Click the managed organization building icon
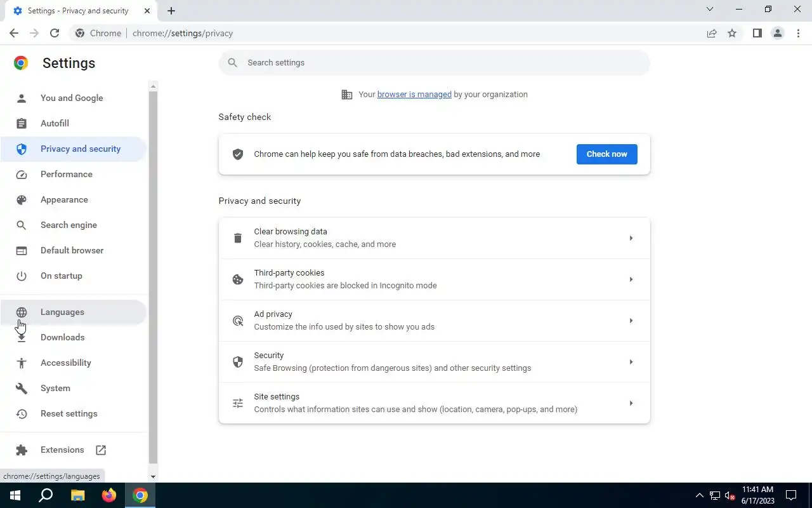This screenshot has height=508, width=812. [347, 95]
